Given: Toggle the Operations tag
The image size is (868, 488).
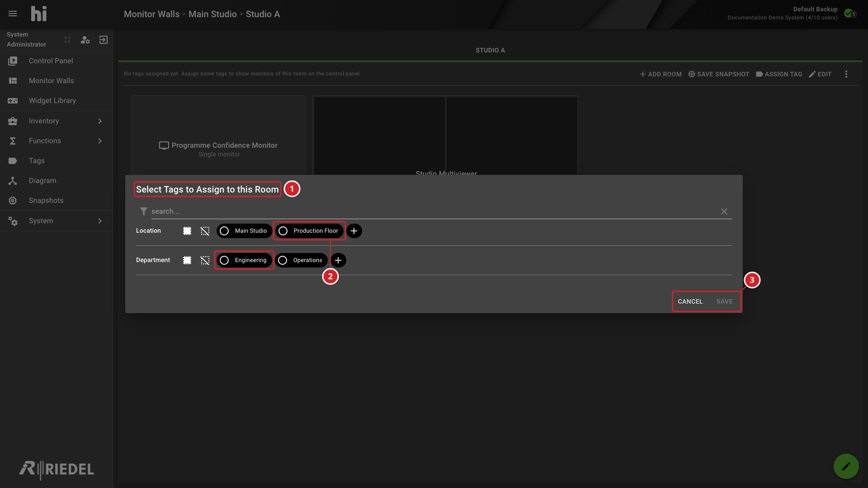Looking at the screenshot, I should point(301,260).
